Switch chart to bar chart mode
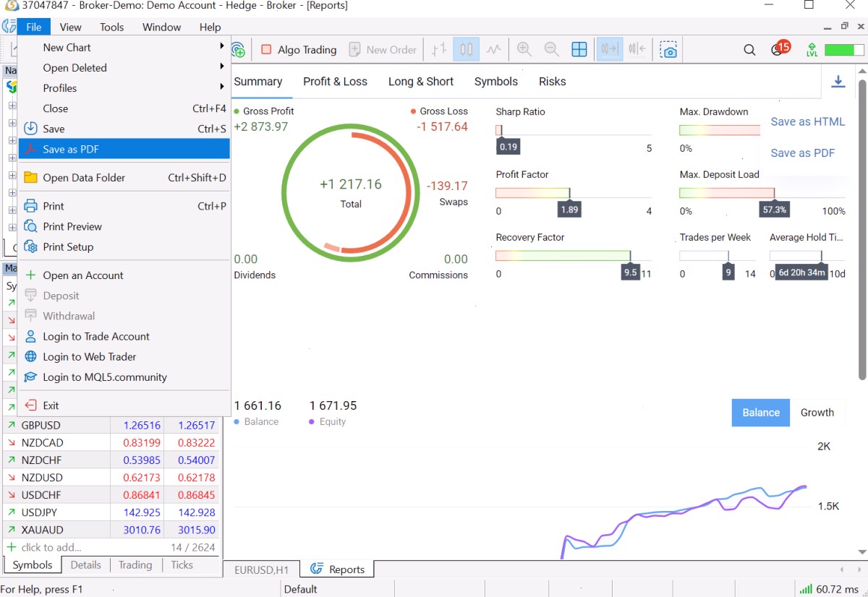 click(439, 50)
